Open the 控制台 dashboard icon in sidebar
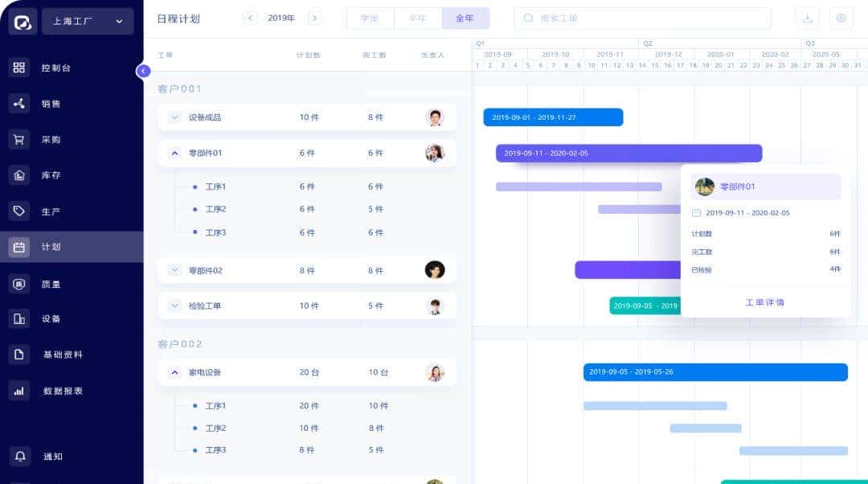868x484 pixels. [x=18, y=68]
